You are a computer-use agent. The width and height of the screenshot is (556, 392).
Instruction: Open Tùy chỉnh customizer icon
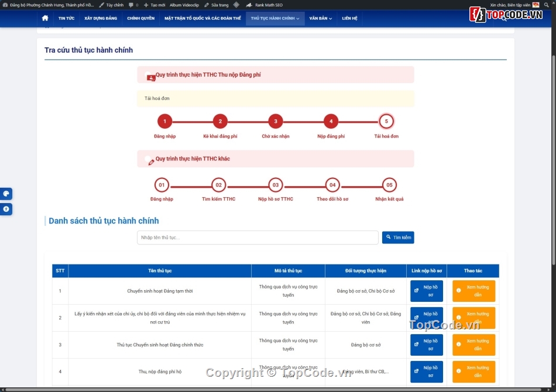(102, 5)
